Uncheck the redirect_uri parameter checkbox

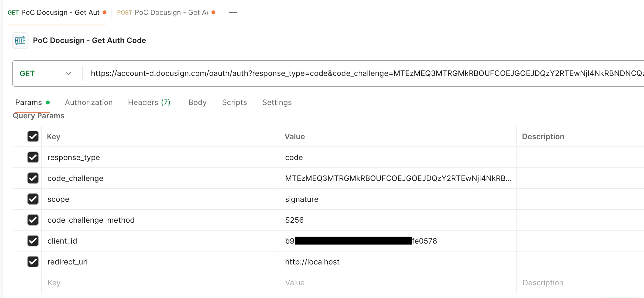(x=33, y=262)
